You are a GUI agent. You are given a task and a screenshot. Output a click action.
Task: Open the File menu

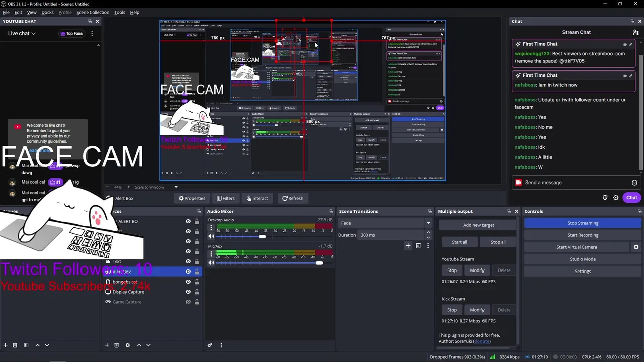pos(6,12)
